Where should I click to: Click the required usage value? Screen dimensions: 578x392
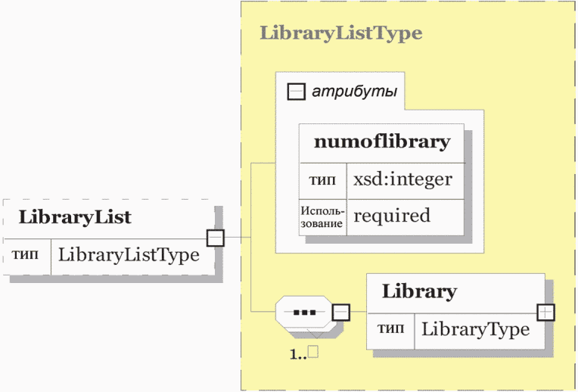coord(391,216)
